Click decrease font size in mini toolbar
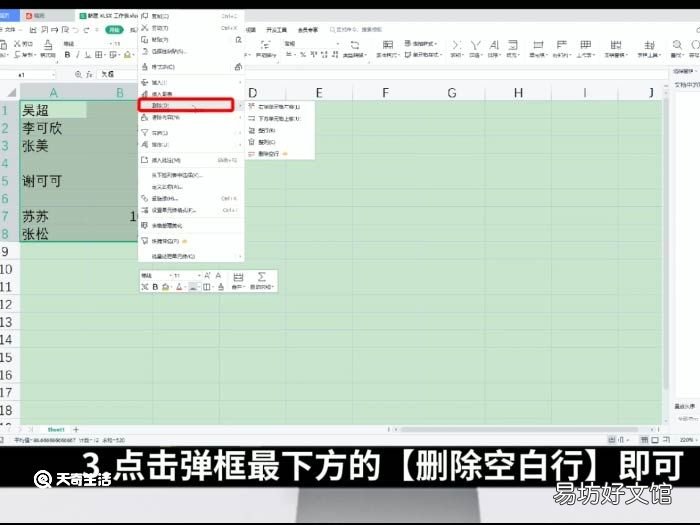The height and width of the screenshot is (525, 700). pyautogui.click(x=218, y=275)
